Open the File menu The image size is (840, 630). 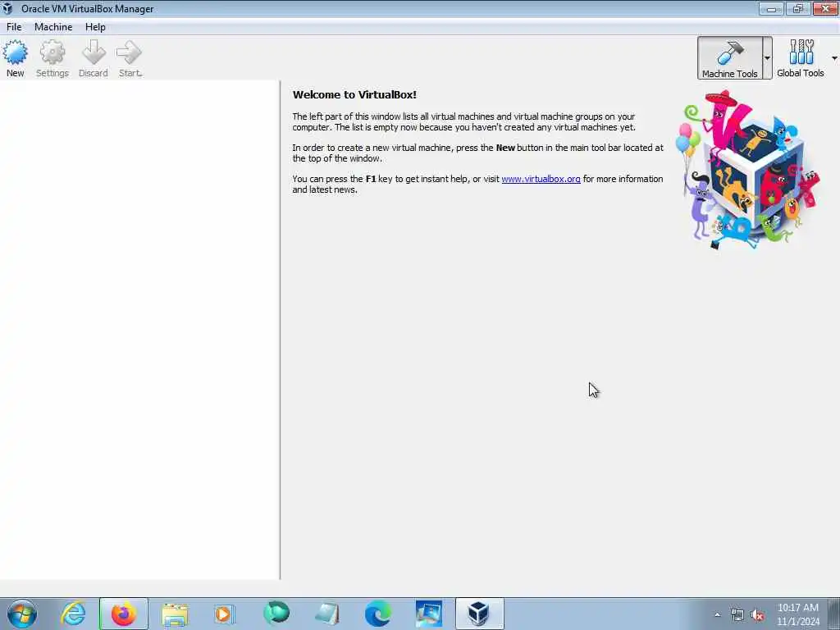(x=14, y=27)
